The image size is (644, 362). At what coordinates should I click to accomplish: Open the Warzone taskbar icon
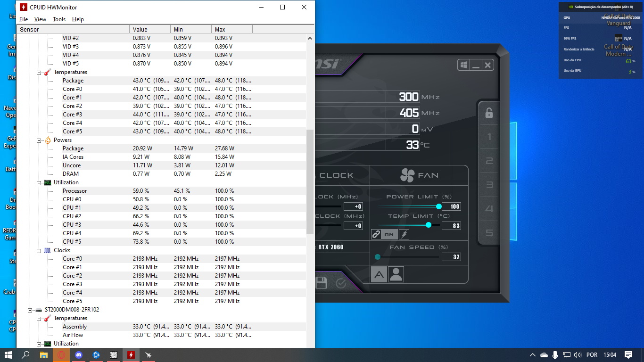[114, 354]
